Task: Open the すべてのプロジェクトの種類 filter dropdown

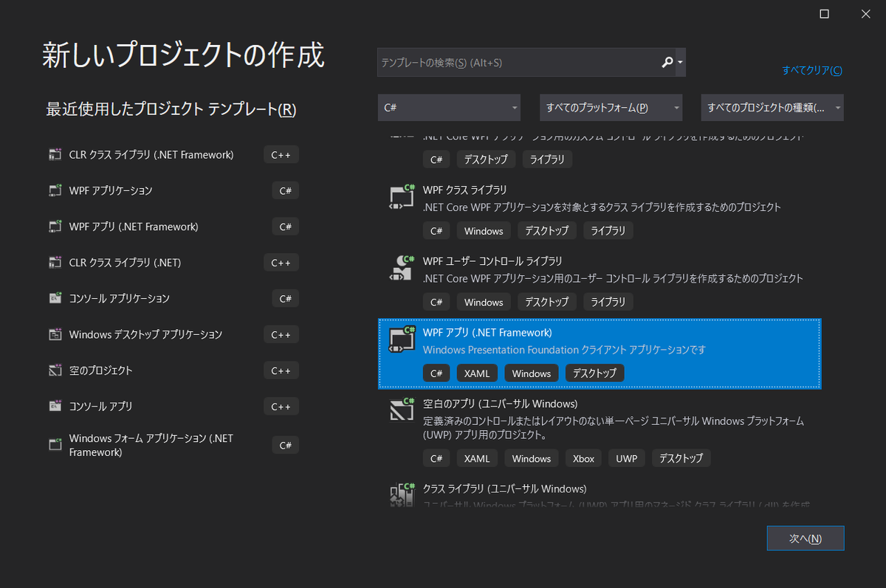Action: coord(772,108)
